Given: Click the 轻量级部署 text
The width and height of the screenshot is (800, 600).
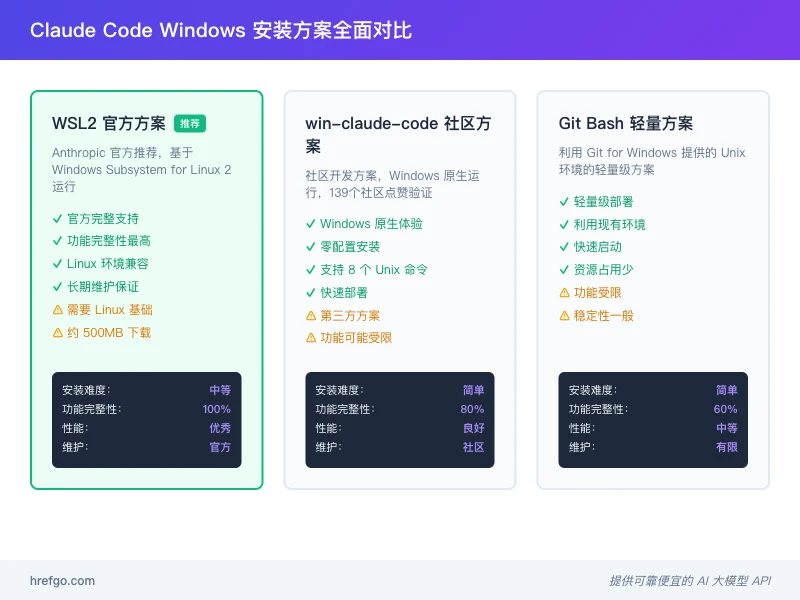Looking at the screenshot, I should coord(604,202).
